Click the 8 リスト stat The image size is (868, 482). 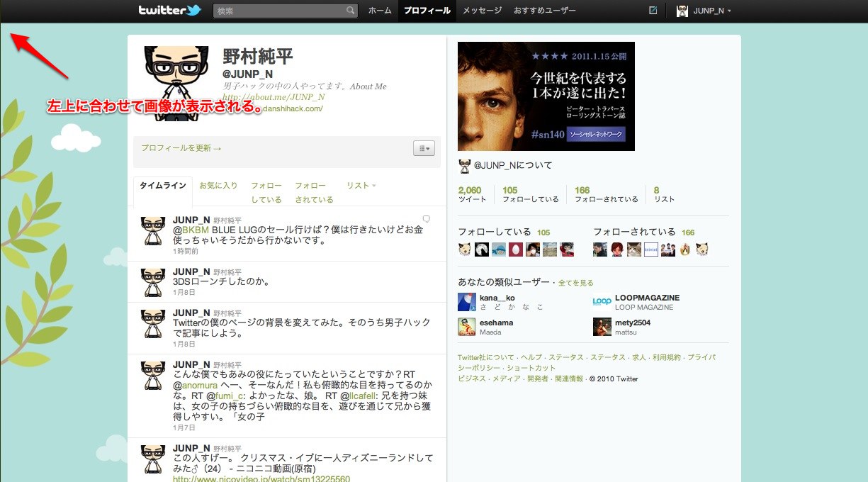tap(664, 194)
